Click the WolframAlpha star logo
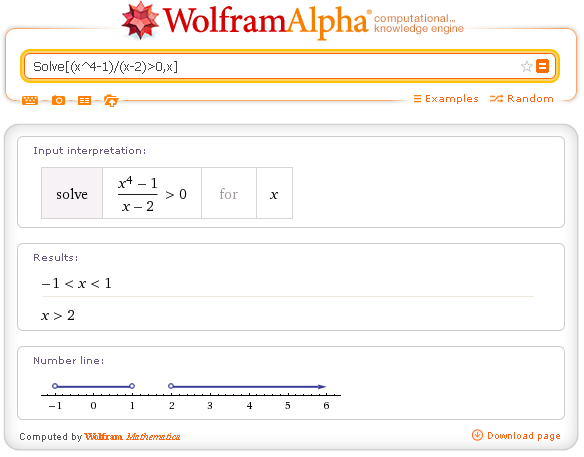The height and width of the screenshot is (457, 584). (x=140, y=20)
